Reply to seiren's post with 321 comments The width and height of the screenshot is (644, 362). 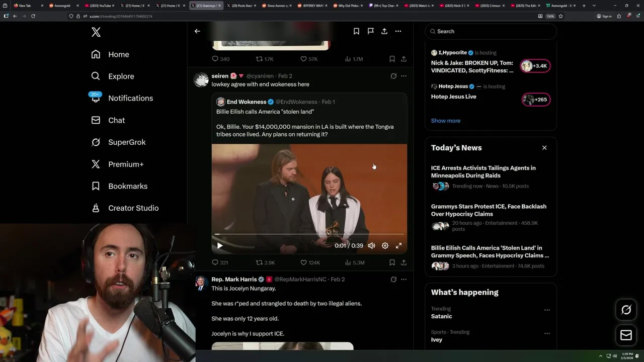tap(220, 262)
